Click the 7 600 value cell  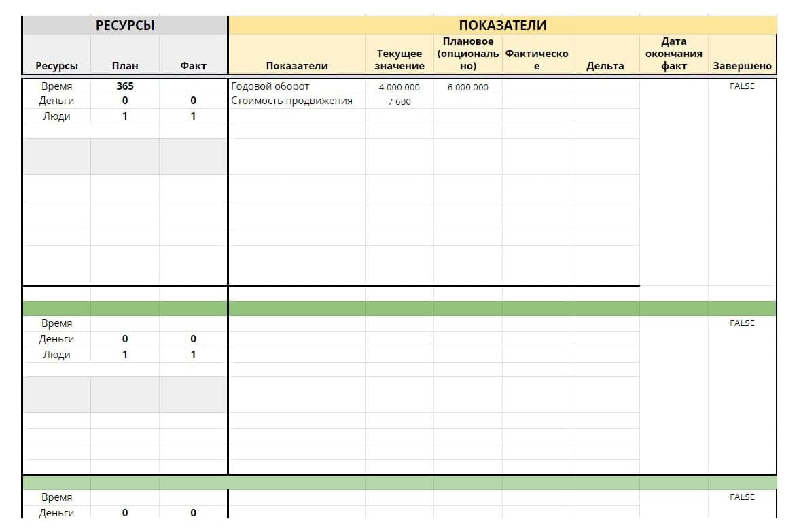399,101
